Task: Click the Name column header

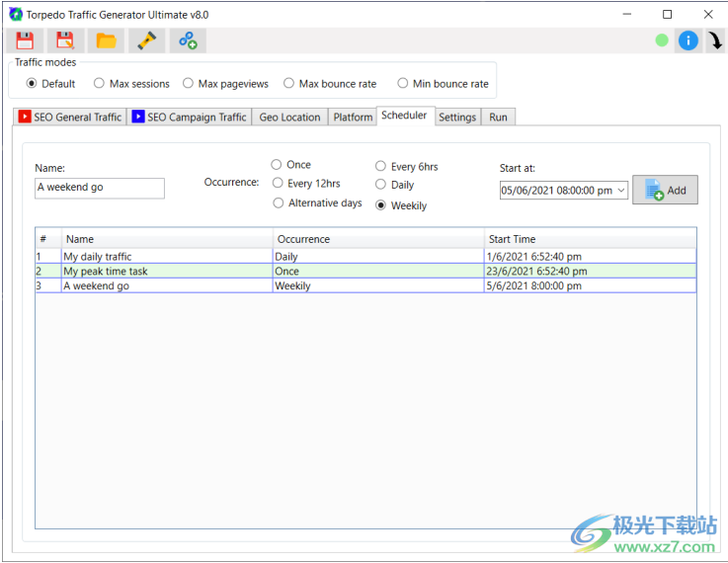Action: coord(167,239)
